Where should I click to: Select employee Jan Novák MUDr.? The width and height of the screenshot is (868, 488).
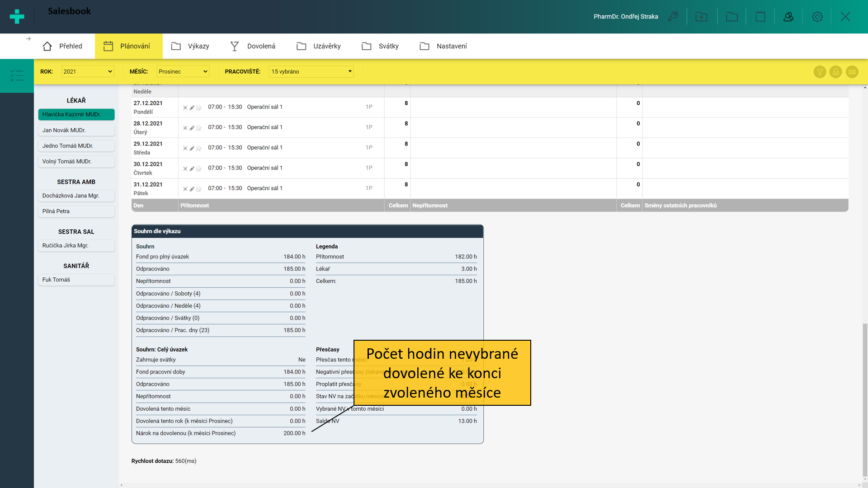point(76,130)
